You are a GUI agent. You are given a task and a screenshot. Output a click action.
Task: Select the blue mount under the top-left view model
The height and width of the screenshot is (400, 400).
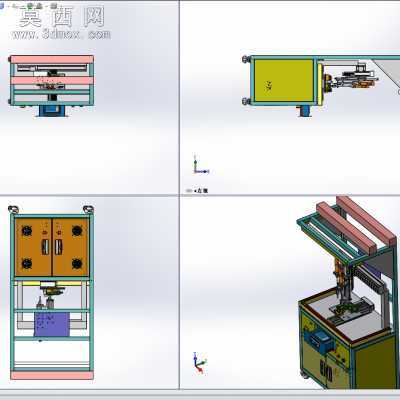coord(52,111)
